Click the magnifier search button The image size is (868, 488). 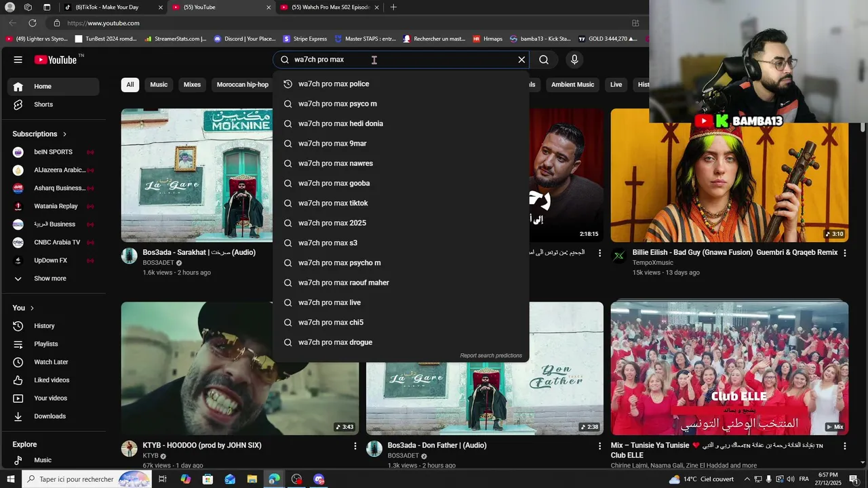544,60
